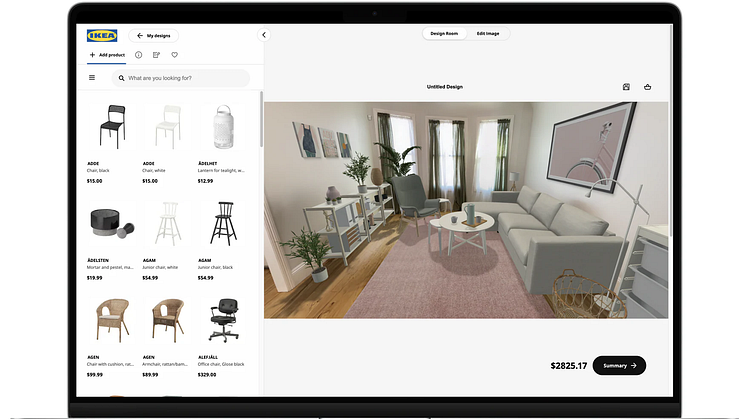Open the info icon tab
This screenshot has width=746, height=419.
(x=138, y=55)
